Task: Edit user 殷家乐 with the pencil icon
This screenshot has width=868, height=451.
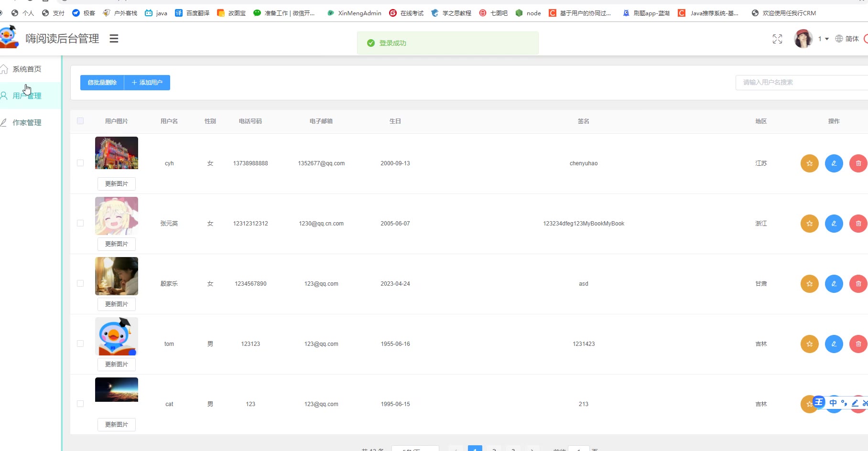Action: pos(834,284)
